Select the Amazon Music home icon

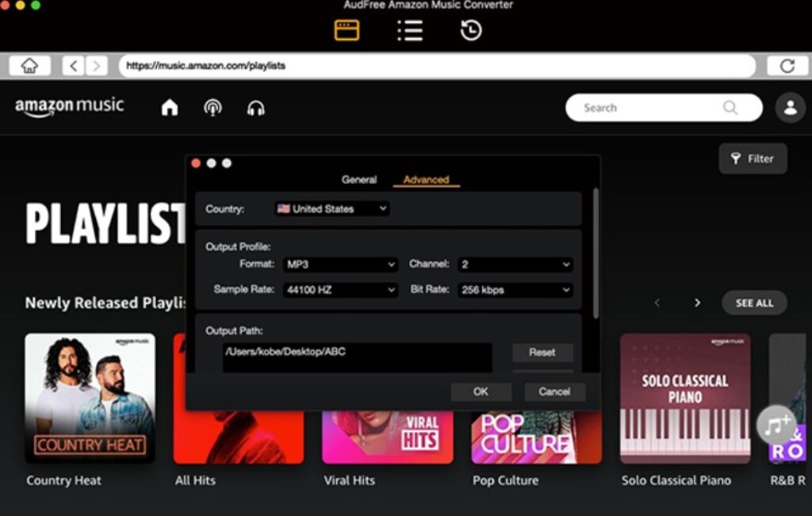click(169, 107)
